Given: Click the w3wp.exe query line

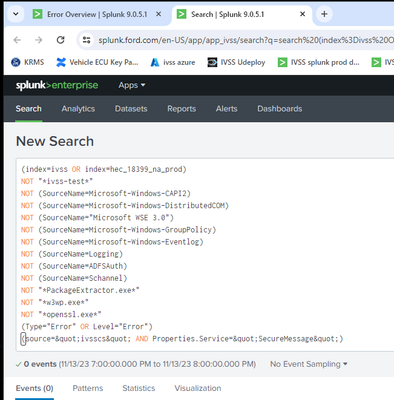Looking at the screenshot, I should (x=55, y=302).
